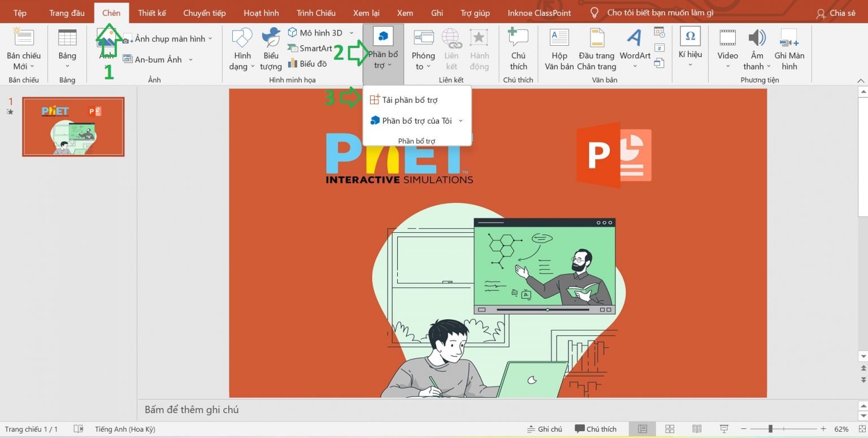Insert Hộp Văn bản text box
The height and width of the screenshot is (438, 868).
pos(559,38)
